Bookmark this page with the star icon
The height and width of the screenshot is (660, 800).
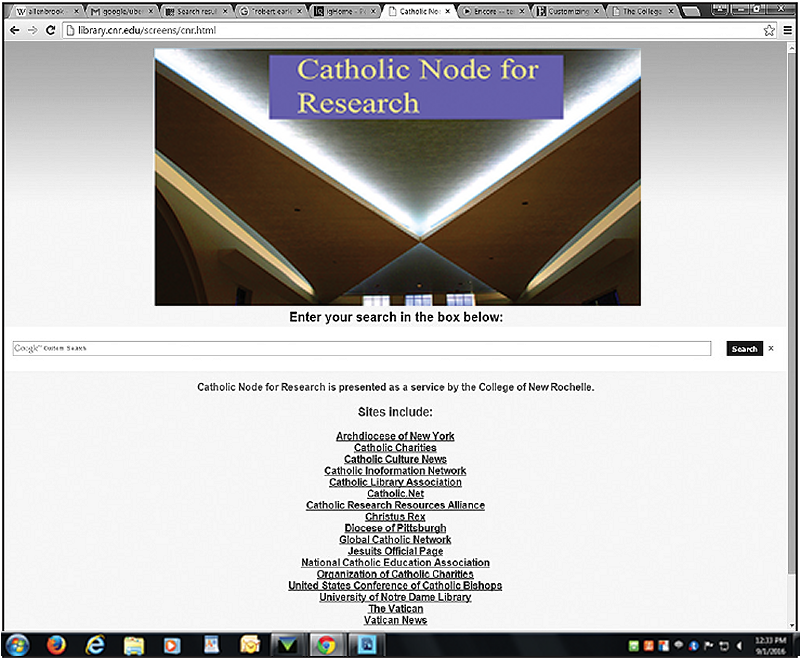(769, 31)
